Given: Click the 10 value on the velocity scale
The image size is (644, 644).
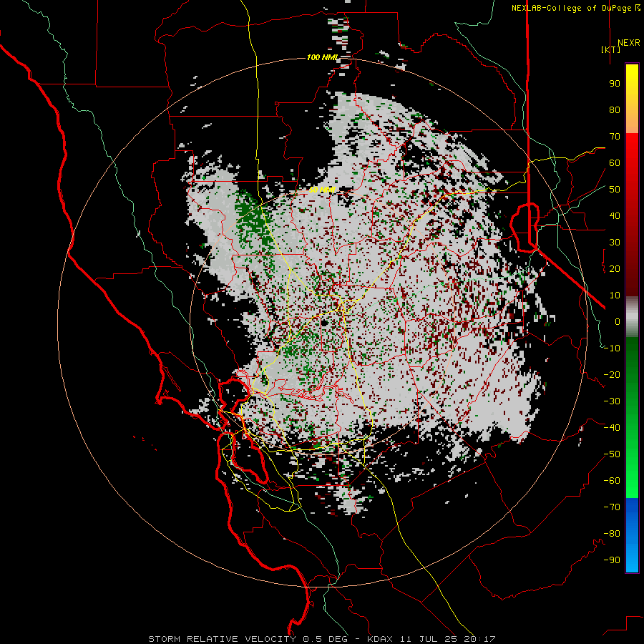Looking at the screenshot, I should point(615,296).
